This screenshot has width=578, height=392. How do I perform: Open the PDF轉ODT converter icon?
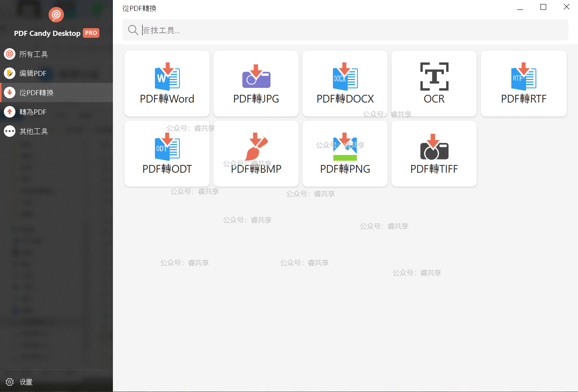coord(167,146)
